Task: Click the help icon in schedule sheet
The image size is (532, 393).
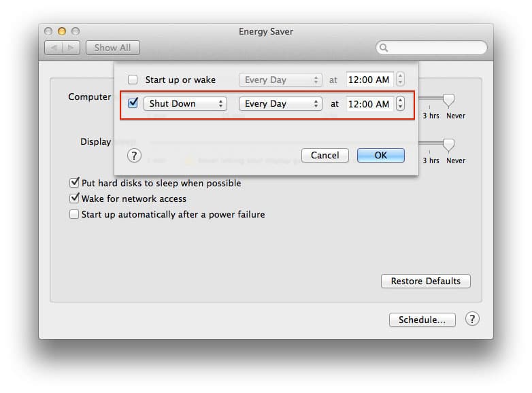Action: [134, 156]
